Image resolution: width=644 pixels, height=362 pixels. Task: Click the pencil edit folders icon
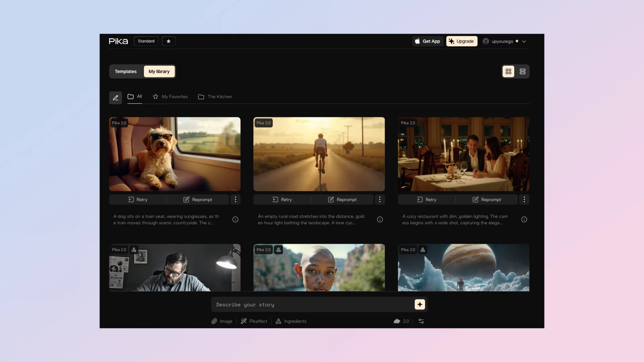point(115,98)
